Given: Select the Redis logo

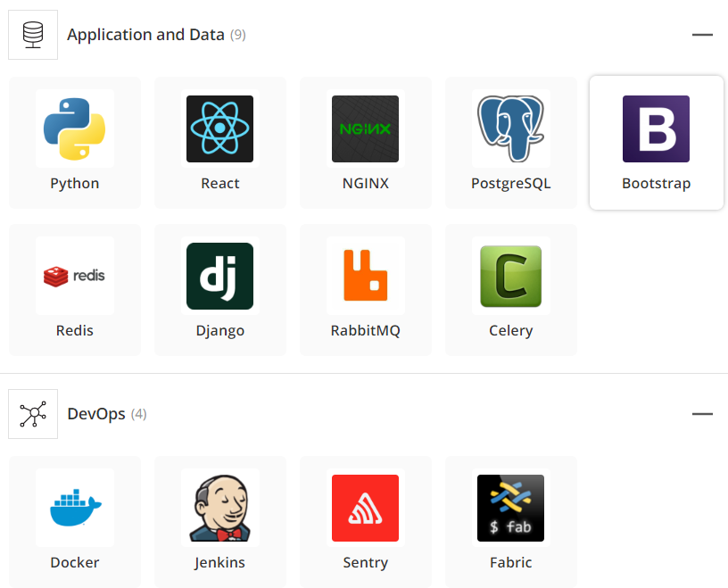Looking at the screenshot, I should 74,276.
